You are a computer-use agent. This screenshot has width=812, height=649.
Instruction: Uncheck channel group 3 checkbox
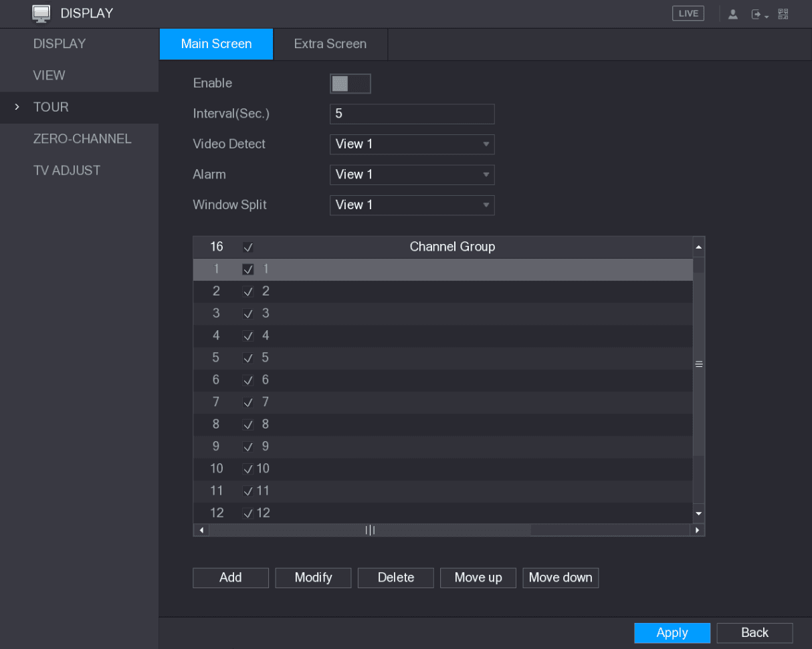pyautogui.click(x=248, y=313)
